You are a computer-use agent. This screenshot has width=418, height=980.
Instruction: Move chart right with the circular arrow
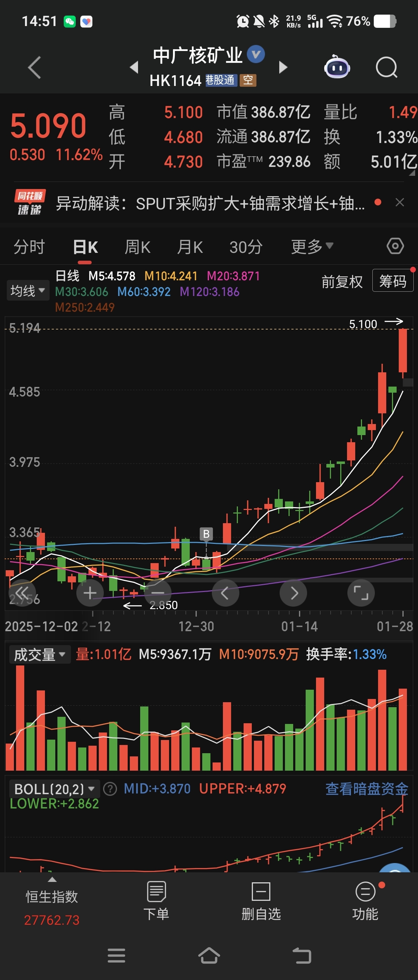(293, 593)
